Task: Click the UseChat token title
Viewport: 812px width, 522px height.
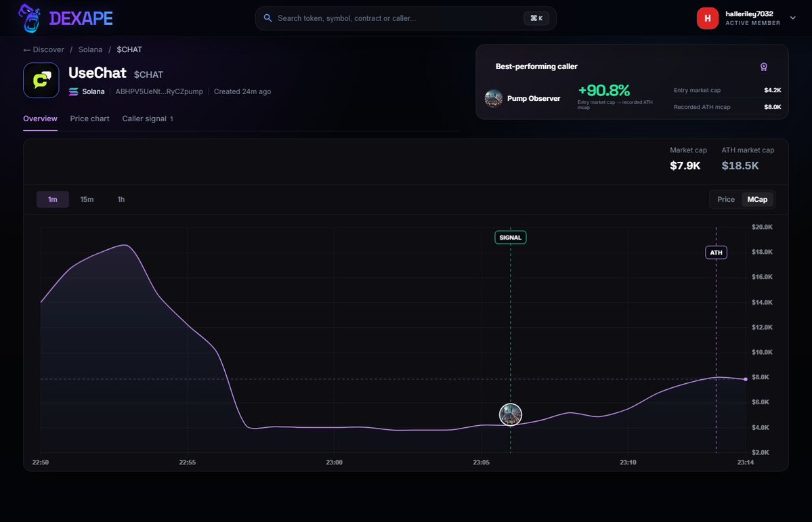Action: (98, 73)
